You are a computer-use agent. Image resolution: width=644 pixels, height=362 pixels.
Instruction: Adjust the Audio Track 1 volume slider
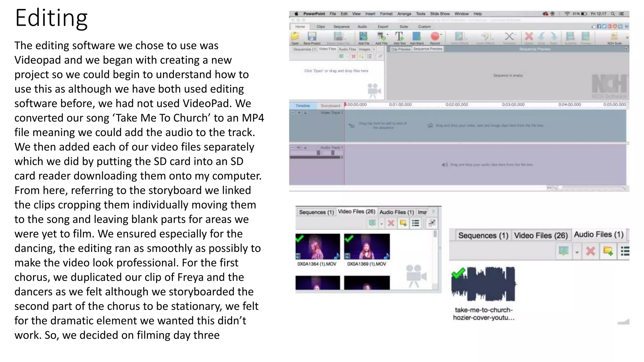click(318, 153)
